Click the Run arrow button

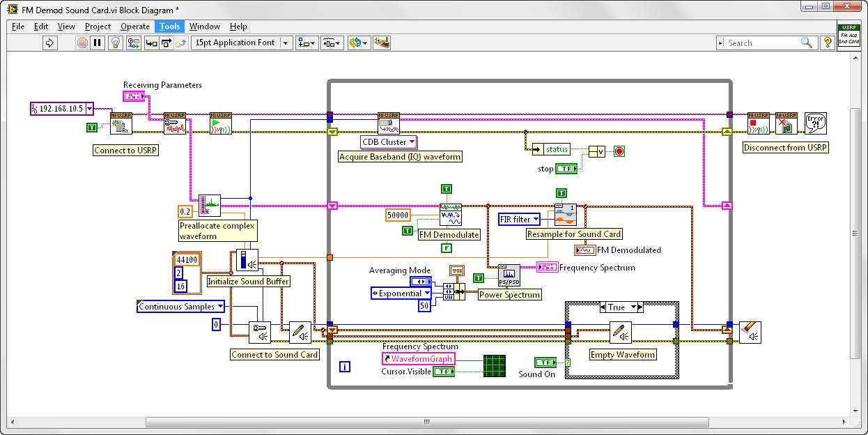(x=49, y=43)
